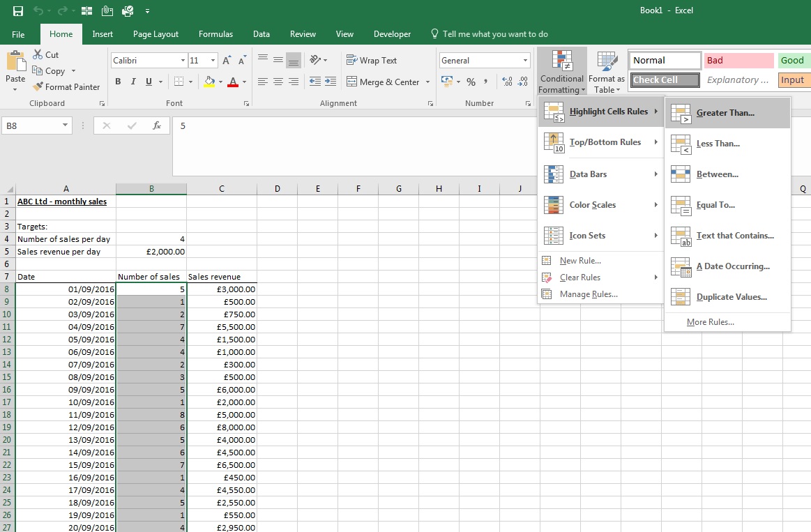Open the General number format dropdown

(526, 61)
